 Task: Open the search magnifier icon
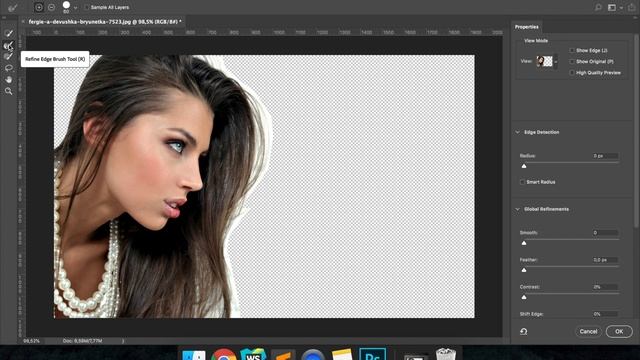coord(598,7)
